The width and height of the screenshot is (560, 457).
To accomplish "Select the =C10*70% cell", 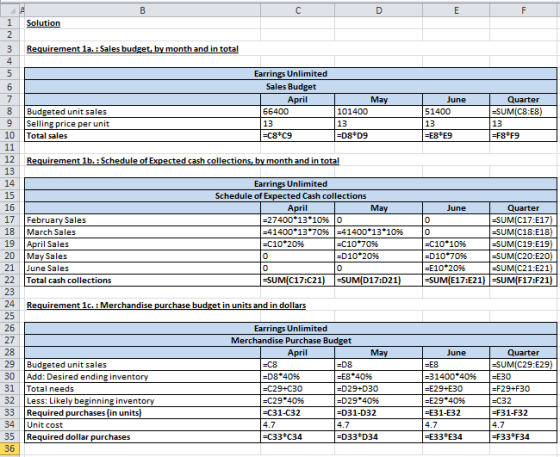I will (379, 244).
